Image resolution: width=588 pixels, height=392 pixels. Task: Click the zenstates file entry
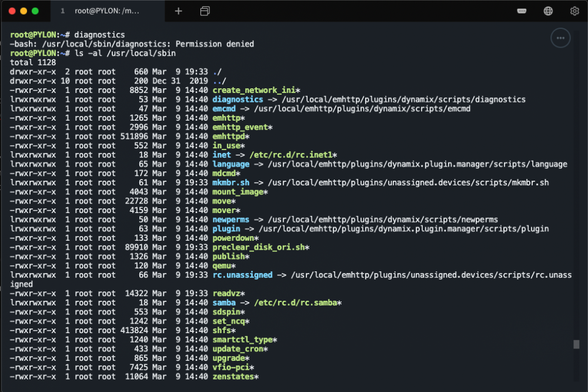[x=233, y=377]
